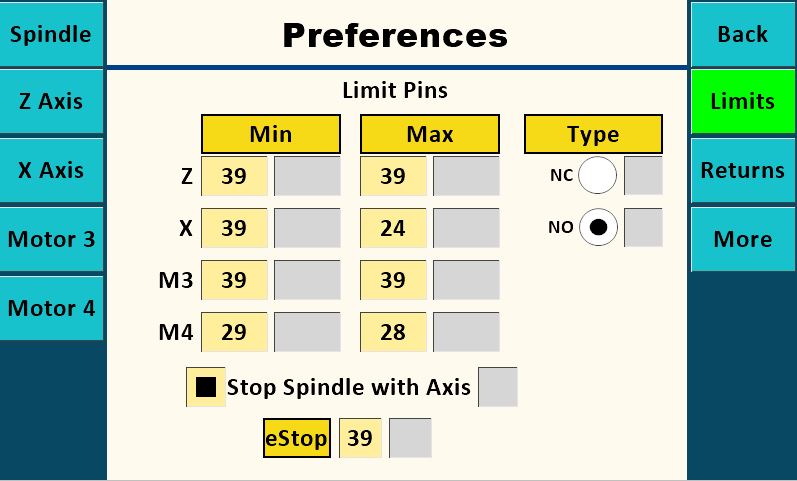The width and height of the screenshot is (797, 481).
Task: Open X Axis settings tab
Action: [51, 170]
